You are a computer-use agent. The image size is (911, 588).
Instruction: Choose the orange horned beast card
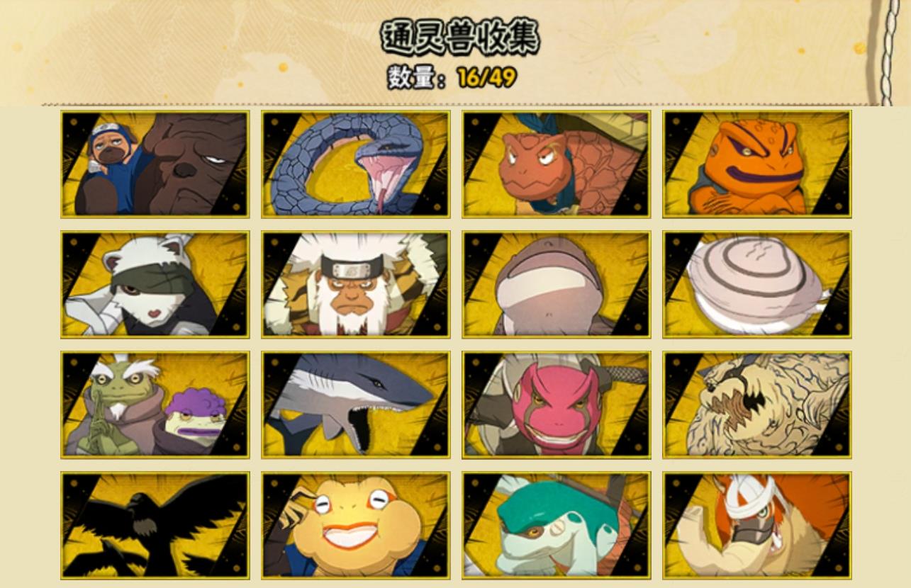(x=756, y=526)
